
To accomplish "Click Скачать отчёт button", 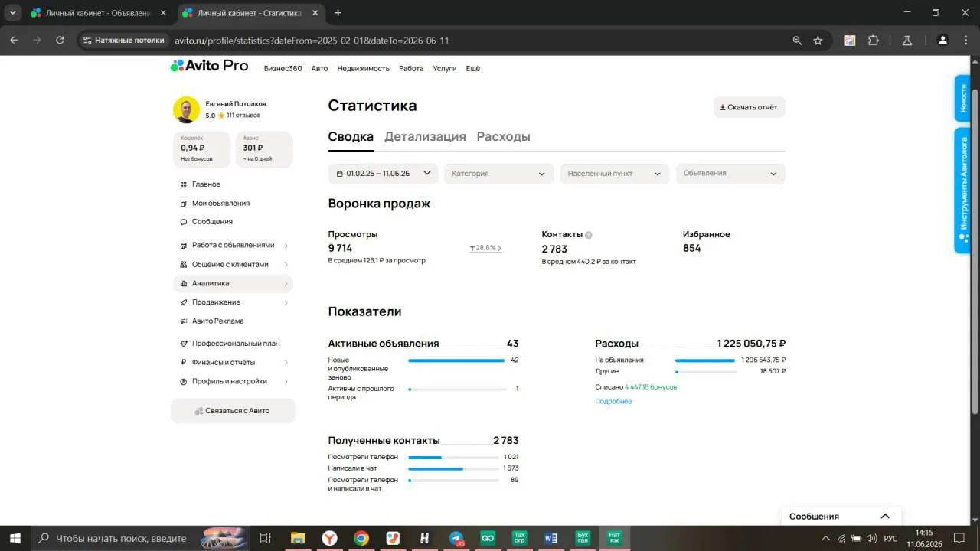I will 749,107.
